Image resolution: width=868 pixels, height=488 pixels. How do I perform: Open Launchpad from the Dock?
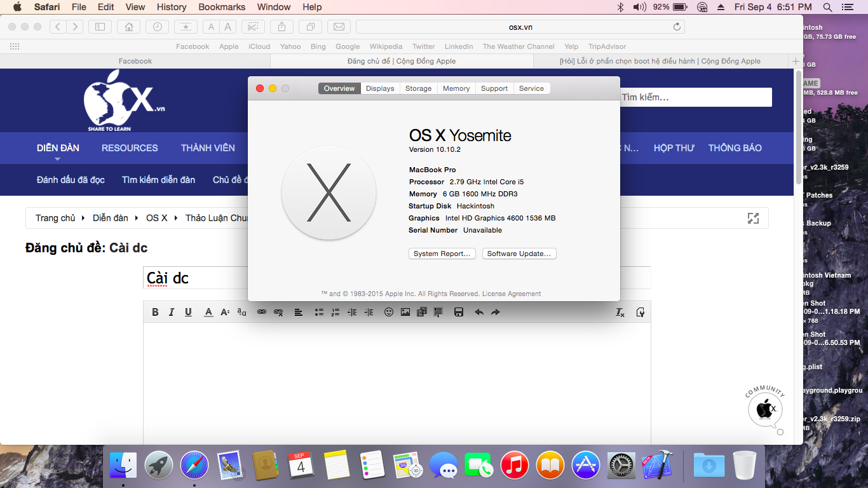(159, 466)
